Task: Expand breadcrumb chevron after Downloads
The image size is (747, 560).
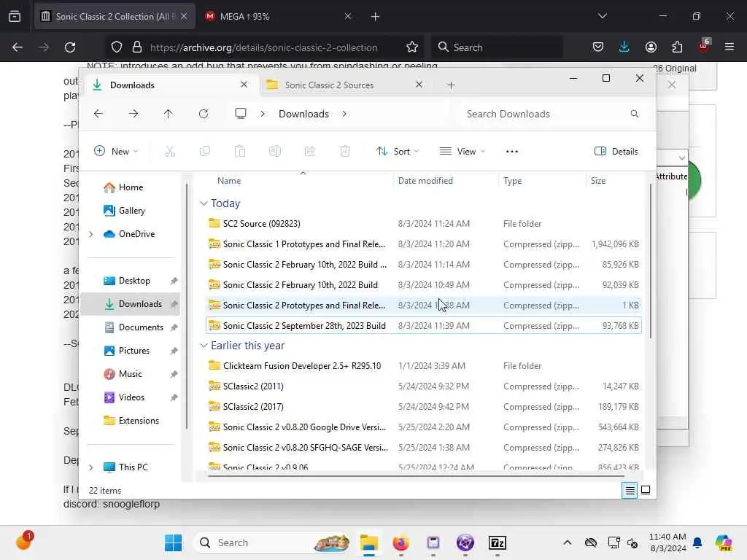Action: [344, 114]
